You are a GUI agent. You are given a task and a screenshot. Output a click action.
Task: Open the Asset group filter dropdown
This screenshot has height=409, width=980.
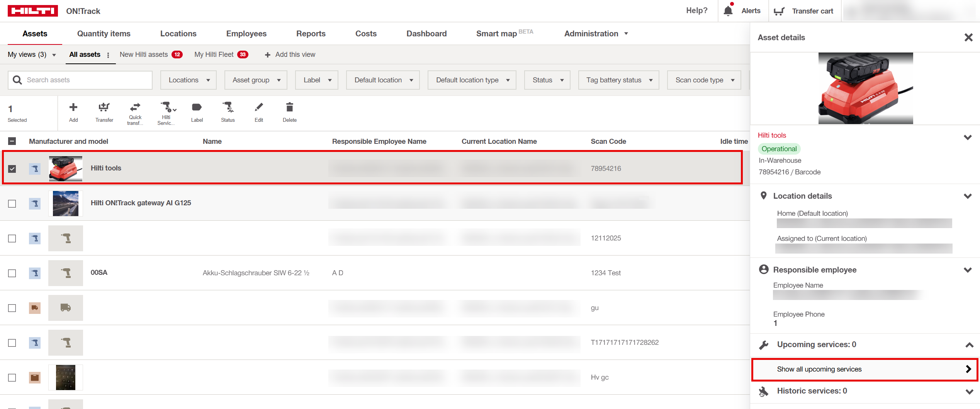coord(256,80)
